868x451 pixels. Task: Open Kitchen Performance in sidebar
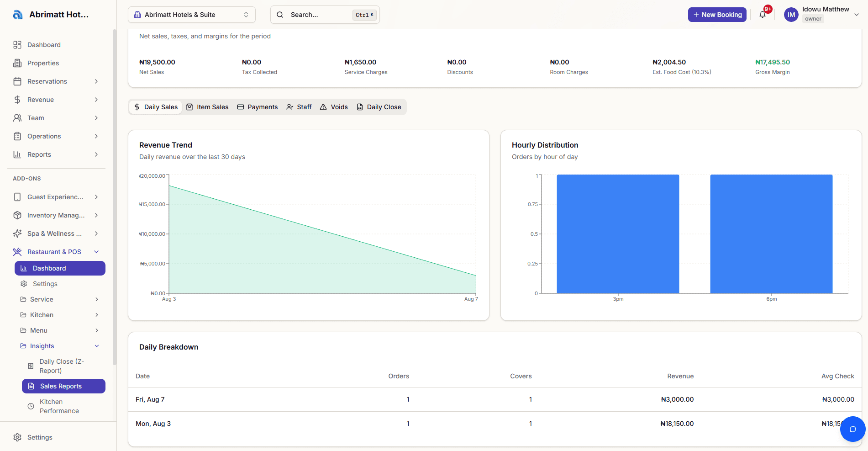[x=63, y=406]
